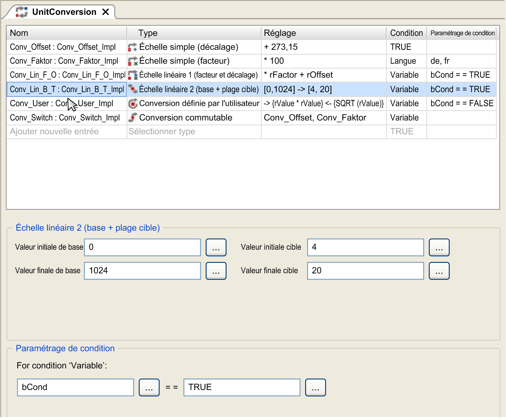This screenshot has width=506, height=420.
Task: Open Condition 'Variable' of Conv_User row
Action: (407, 103)
